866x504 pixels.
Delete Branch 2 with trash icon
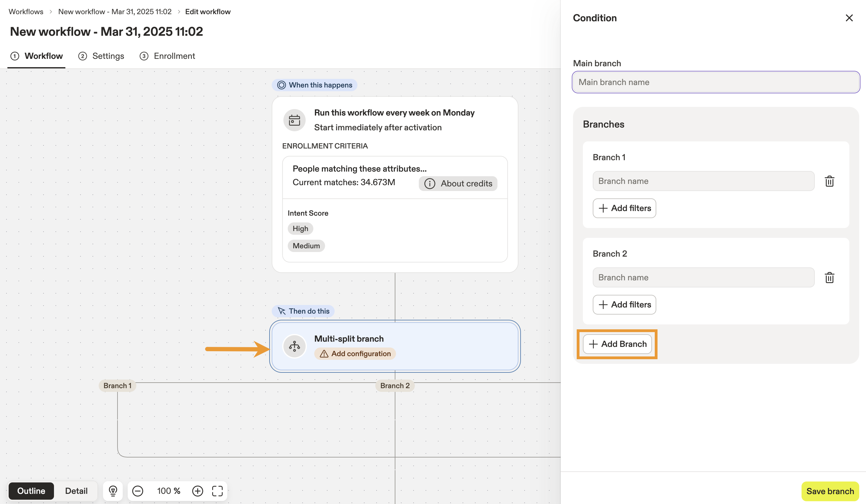829,277
